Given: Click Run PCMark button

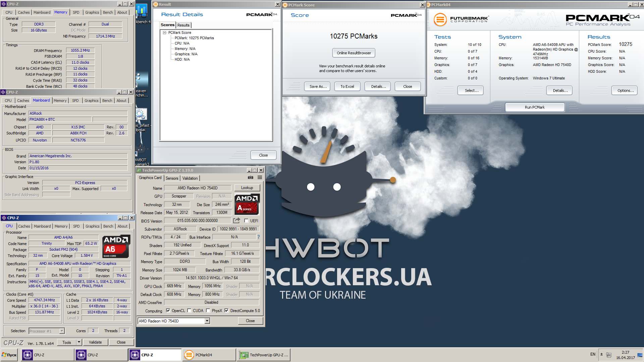Looking at the screenshot, I should click(535, 107).
